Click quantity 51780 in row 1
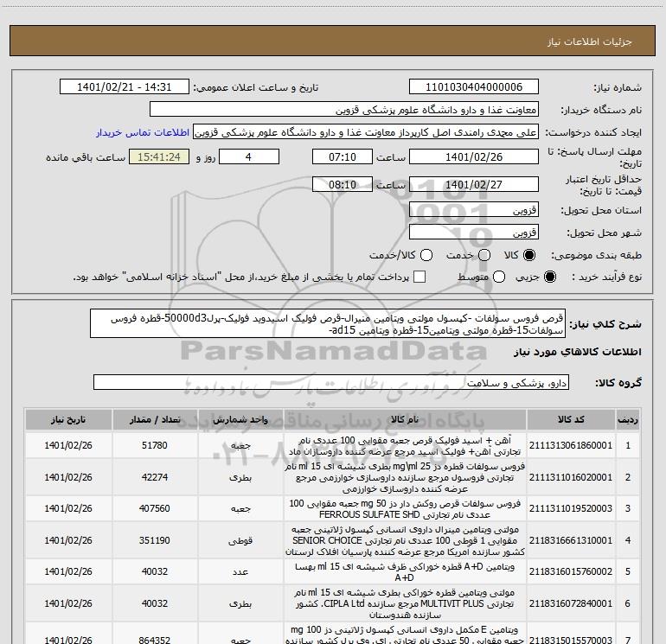The height and width of the screenshot is (644, 666). click(155, 445)
